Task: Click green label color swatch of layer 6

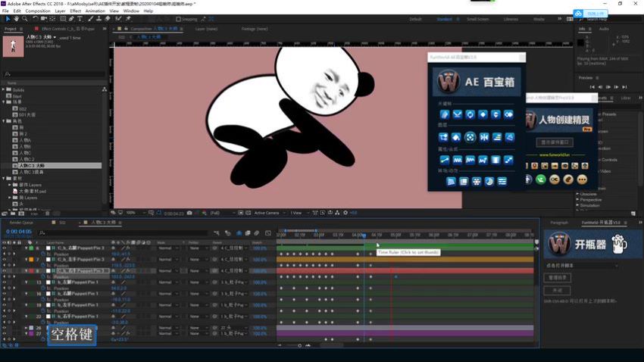Action: pyautogui.click(x=31, y=248)
